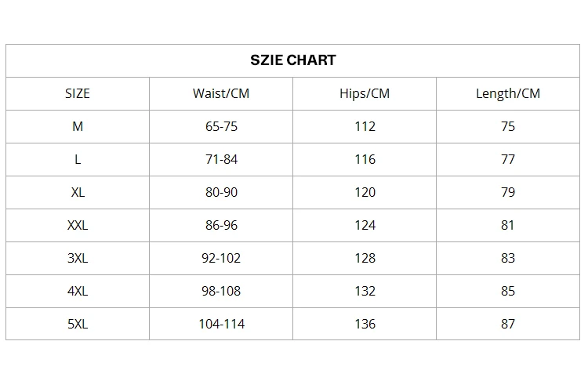
Task: Click the 3XL size label
Action: click(x=77, y=258)
